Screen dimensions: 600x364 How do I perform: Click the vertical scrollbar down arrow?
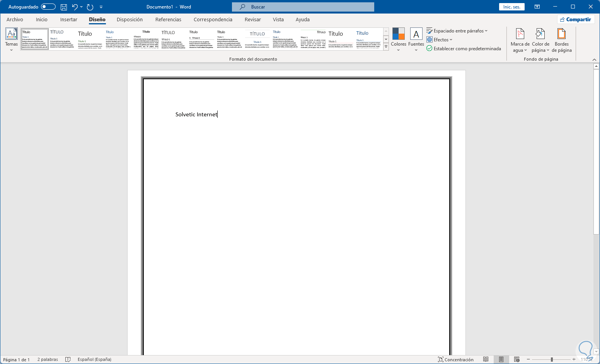click(x=596, y=352)
